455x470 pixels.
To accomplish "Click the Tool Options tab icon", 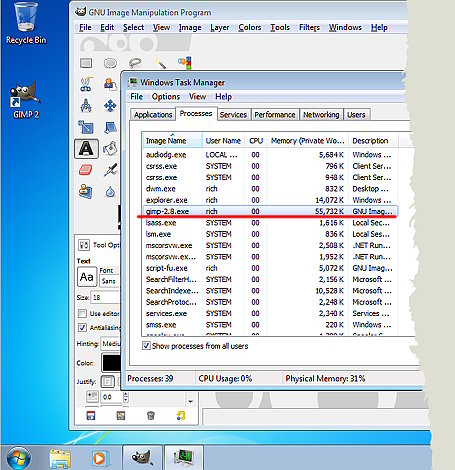I will pyautogui.click(x=83, y=245).
